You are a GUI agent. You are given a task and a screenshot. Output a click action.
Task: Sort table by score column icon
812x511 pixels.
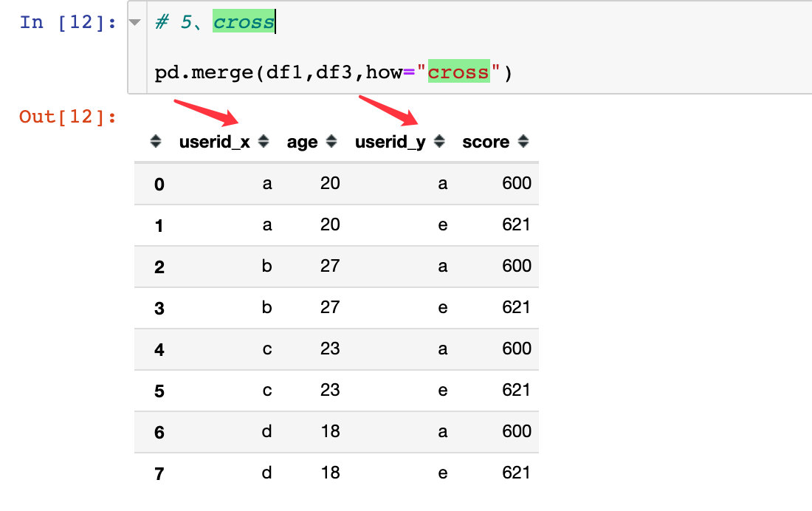(x=523, y=142)
